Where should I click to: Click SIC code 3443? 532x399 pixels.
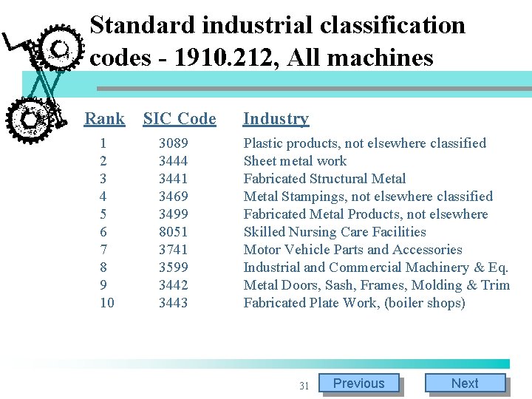tap(174, 302)
